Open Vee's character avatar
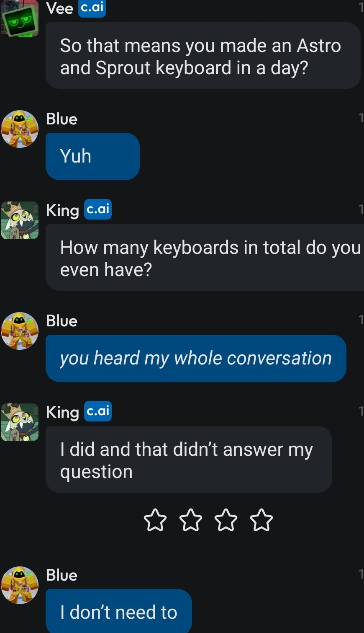This screenshot has height=633, width=364. pyautogui.click(x=19, y=18)
